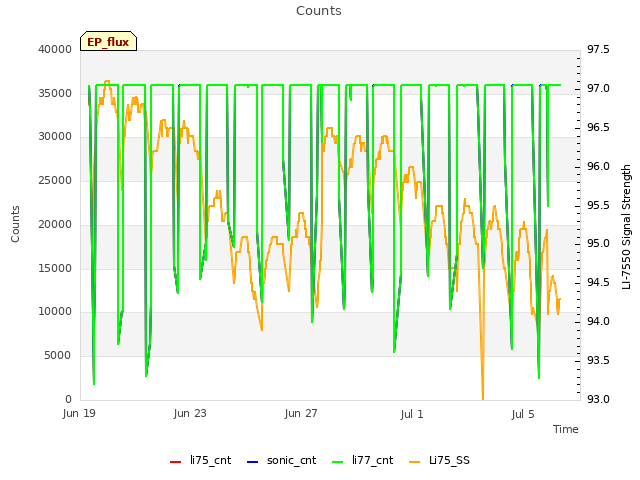640x480 pixels.
Task: Toggle Li75_SS series in legend
Action: pos(439,460)
